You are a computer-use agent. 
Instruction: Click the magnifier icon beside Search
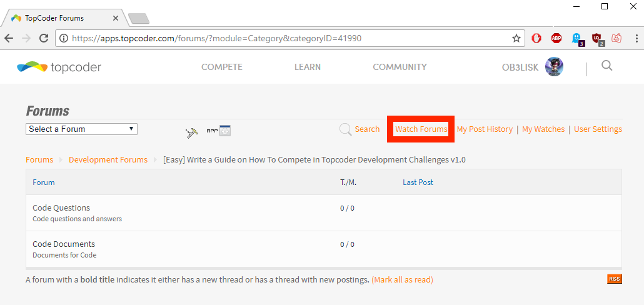(x=346, y=129)
